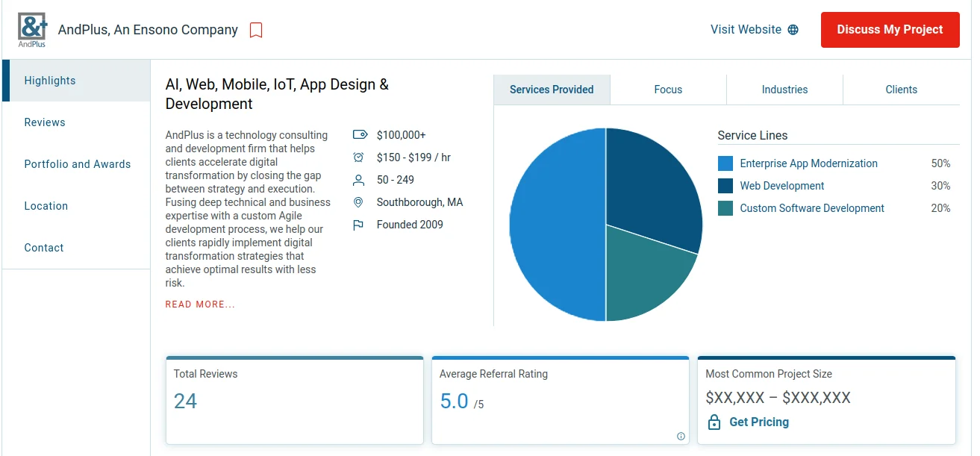Viewport: 980px width, 456px height.
Task: Bookmark AndPlus with the red bookmark icon
Action: click(x=256, y=31)
